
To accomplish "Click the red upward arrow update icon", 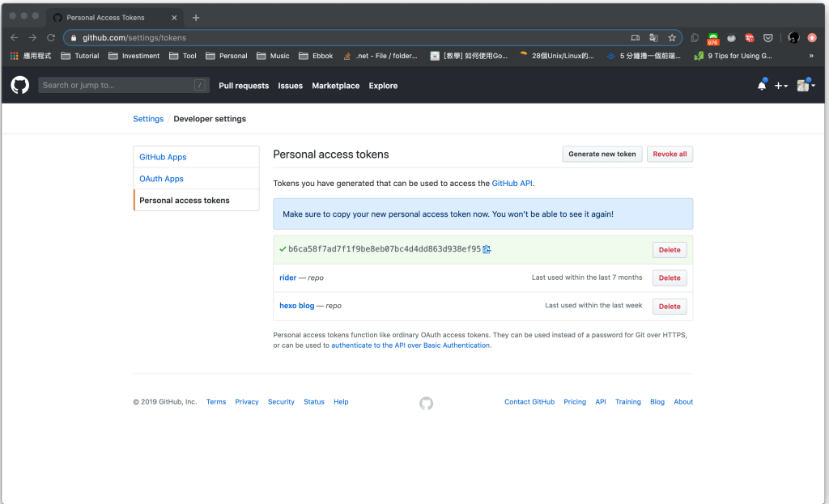I will [812, 37].
